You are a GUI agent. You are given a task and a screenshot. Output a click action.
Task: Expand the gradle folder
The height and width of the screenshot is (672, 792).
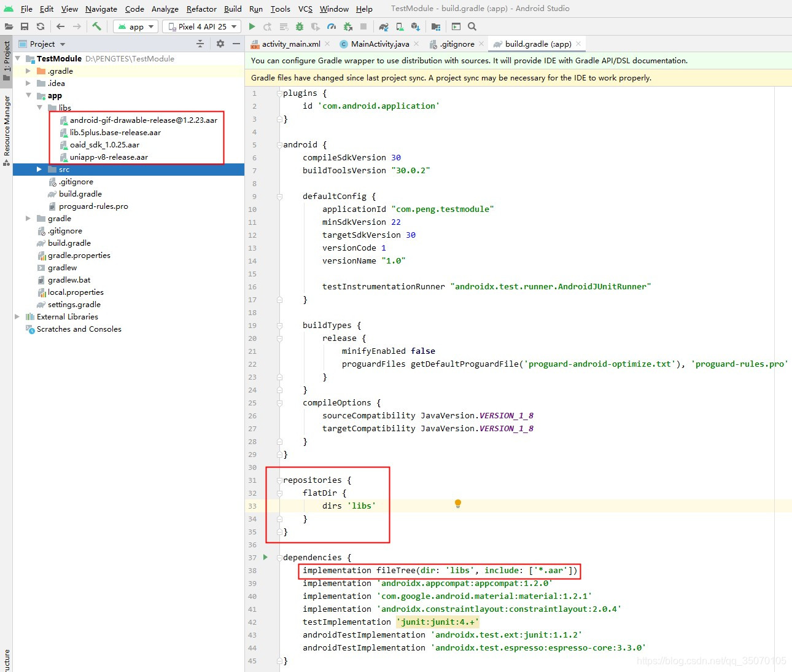[x=28, y=218]
